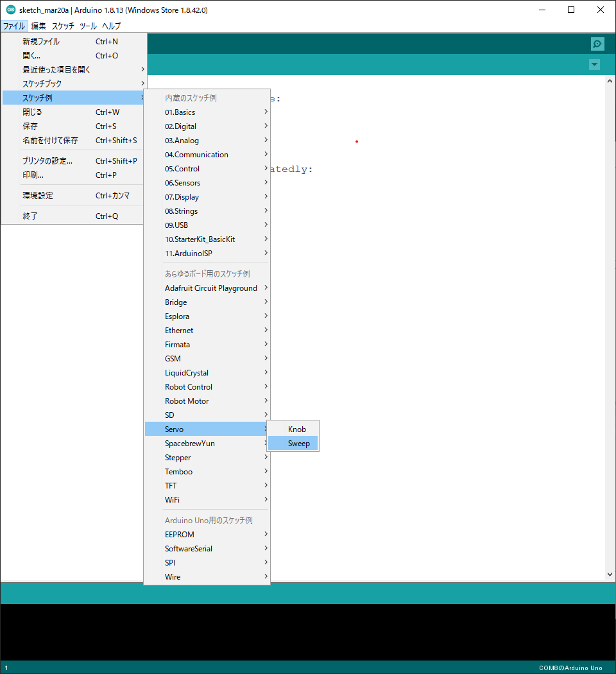This screenshot has height=674, width=616.
Task: Open the スケッチ menu
Action: pos(63,26)
